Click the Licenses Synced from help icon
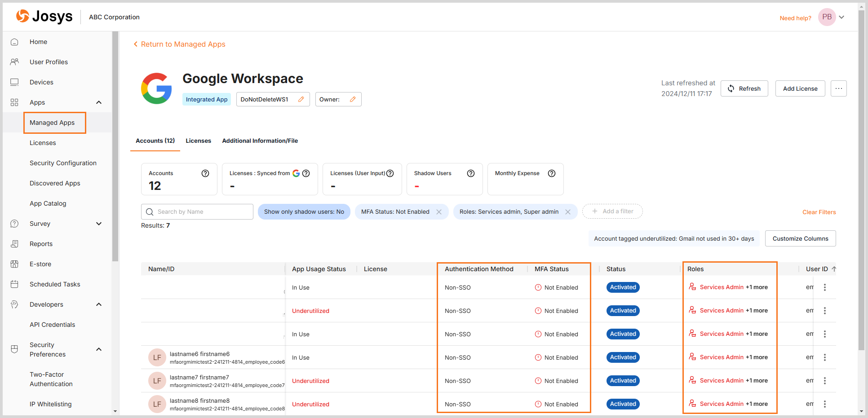The image size is (868, 418). (x=306, y=173)
